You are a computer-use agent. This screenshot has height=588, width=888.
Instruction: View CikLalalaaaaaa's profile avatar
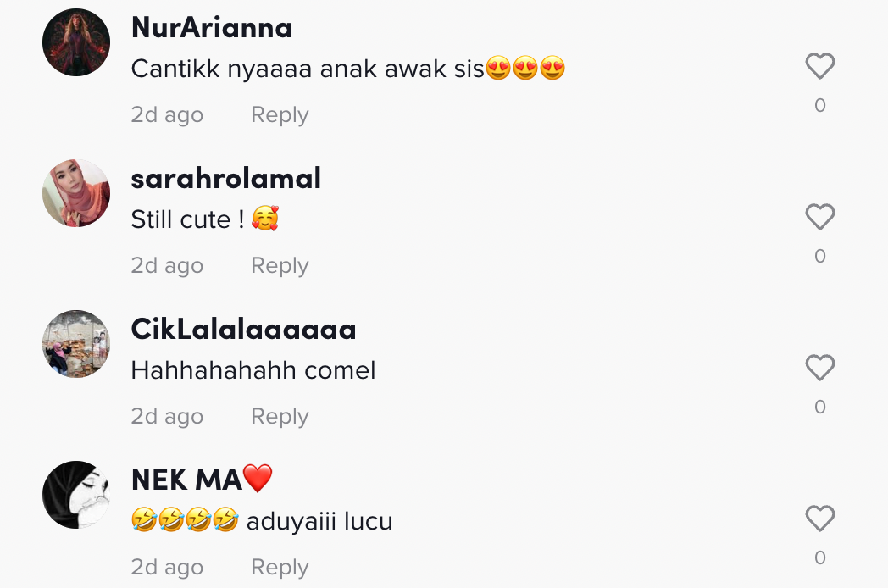76,344
